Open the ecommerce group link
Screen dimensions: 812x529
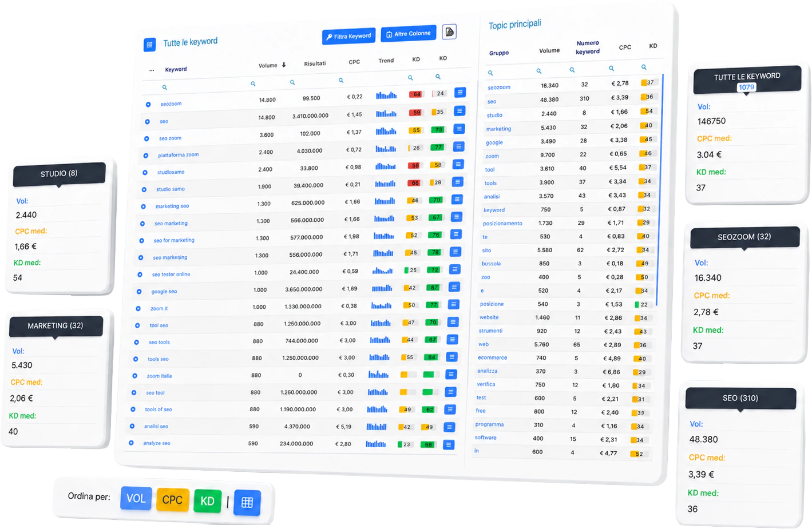(x=492, y=357)
